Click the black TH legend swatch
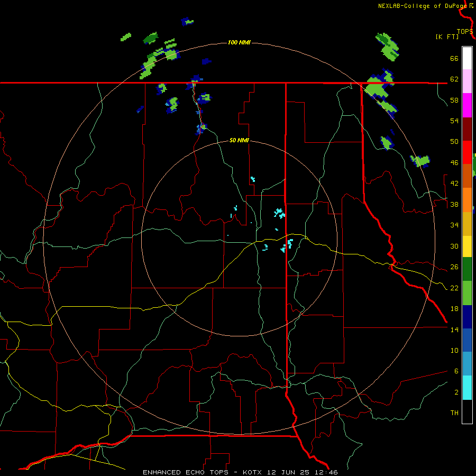Image resolution: width=476 pixels, height=476 pixels. 467,411
